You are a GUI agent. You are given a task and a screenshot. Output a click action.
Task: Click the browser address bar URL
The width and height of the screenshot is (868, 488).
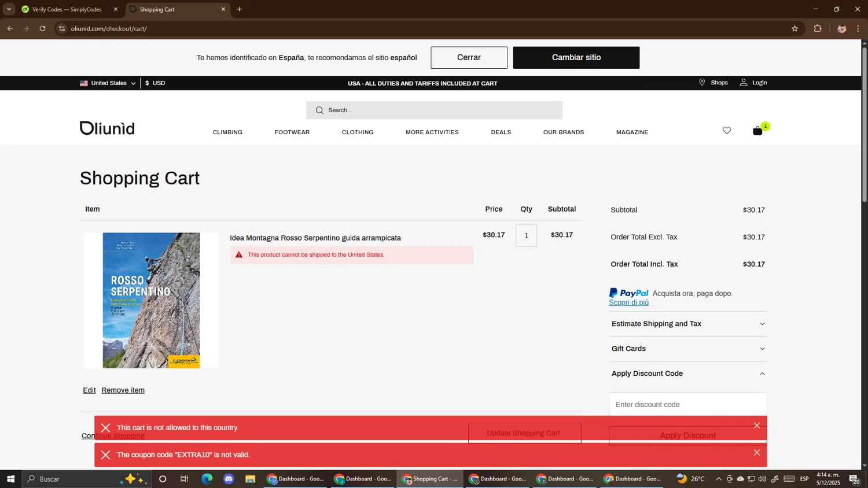click(109, 28)
